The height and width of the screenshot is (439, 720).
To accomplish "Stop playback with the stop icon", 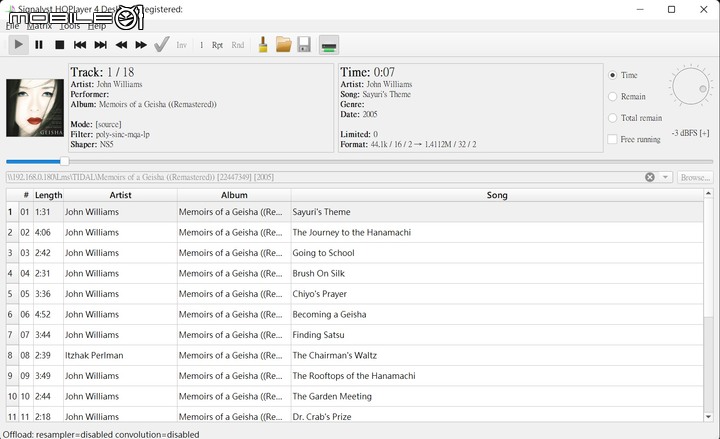I will (x=59, y=45).
